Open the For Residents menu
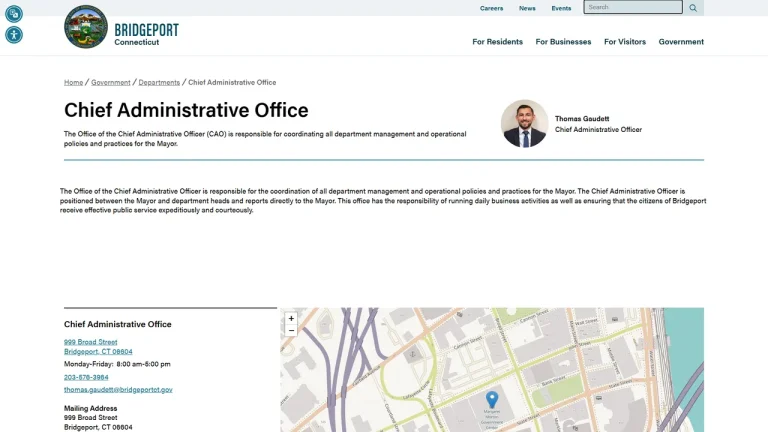Viewport: 768px width, 432px height. [497, 42]
